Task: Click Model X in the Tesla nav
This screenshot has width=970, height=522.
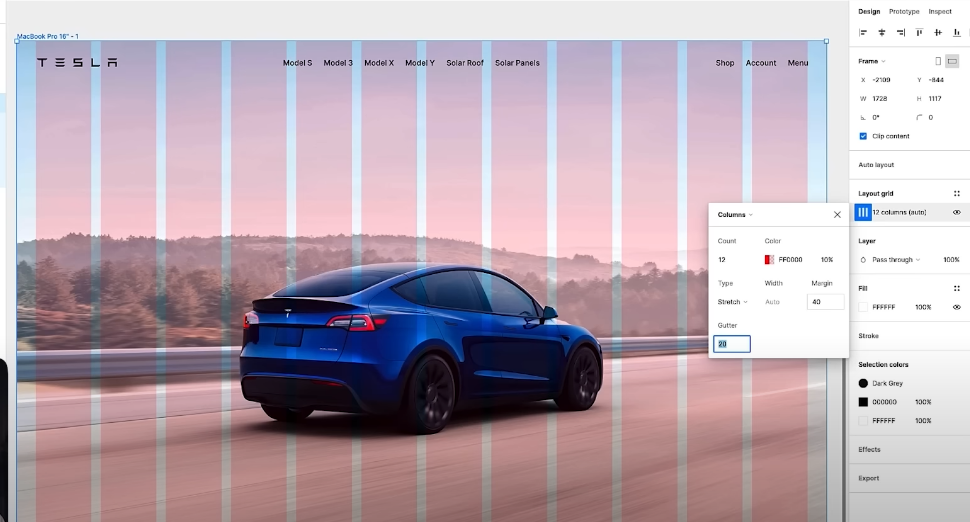Action: point(379,62)
